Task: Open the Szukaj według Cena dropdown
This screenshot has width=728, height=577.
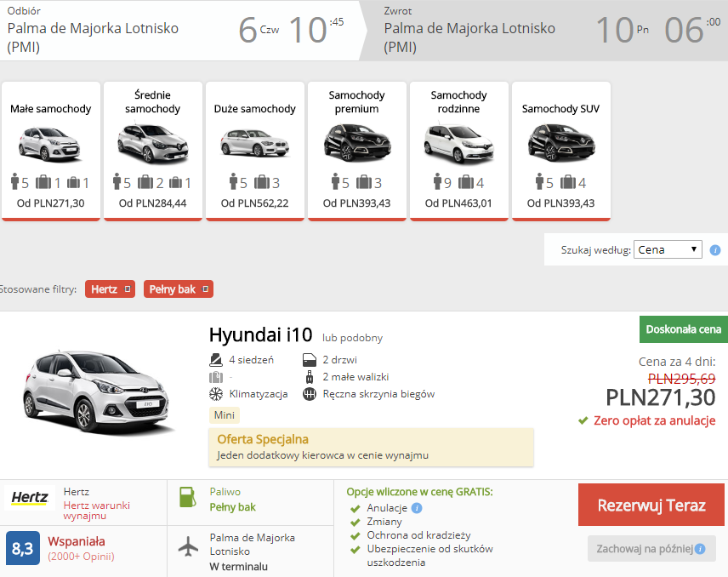Action: [668, 249]
